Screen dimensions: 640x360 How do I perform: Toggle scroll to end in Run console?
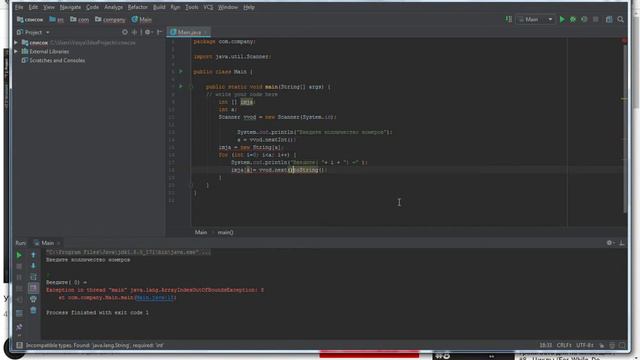click(x=33, y=288)
